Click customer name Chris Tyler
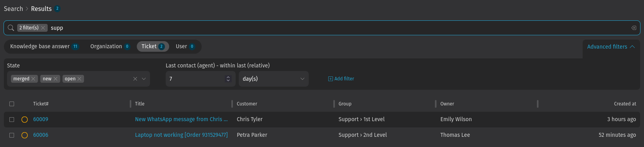The image size is (644, 147). pyautogui.click(x=250, y=119)
